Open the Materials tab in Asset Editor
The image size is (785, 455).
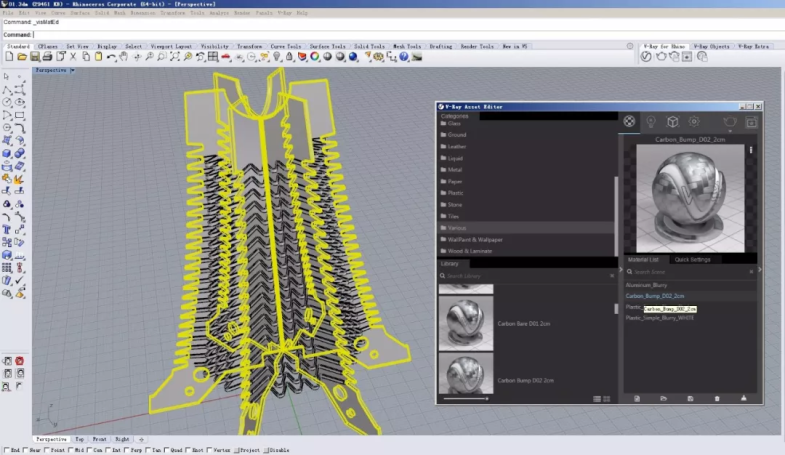(629, 121)
